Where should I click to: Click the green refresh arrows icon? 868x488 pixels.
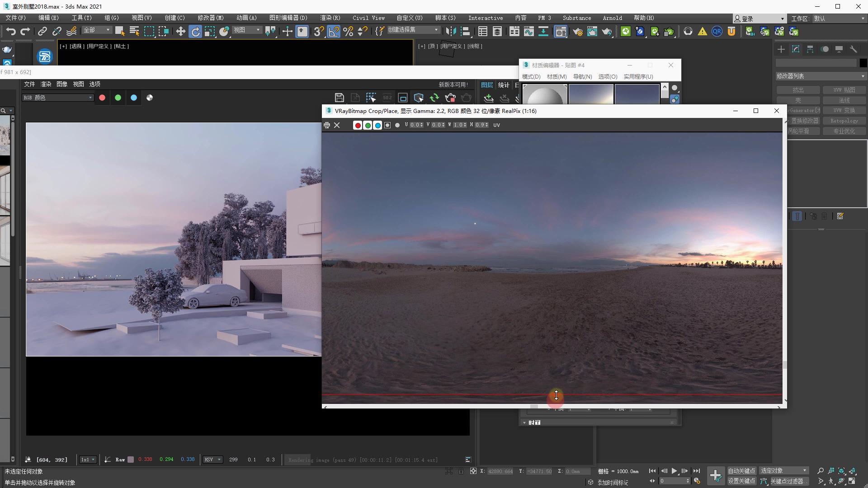pos(434,98)
